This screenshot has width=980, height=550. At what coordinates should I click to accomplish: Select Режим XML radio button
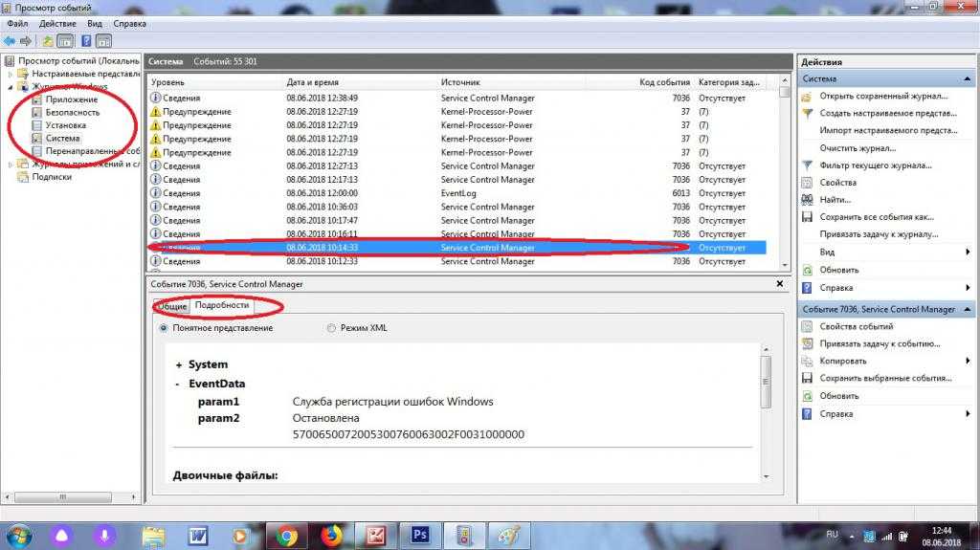pyautogui.click(x=331, y=328)
